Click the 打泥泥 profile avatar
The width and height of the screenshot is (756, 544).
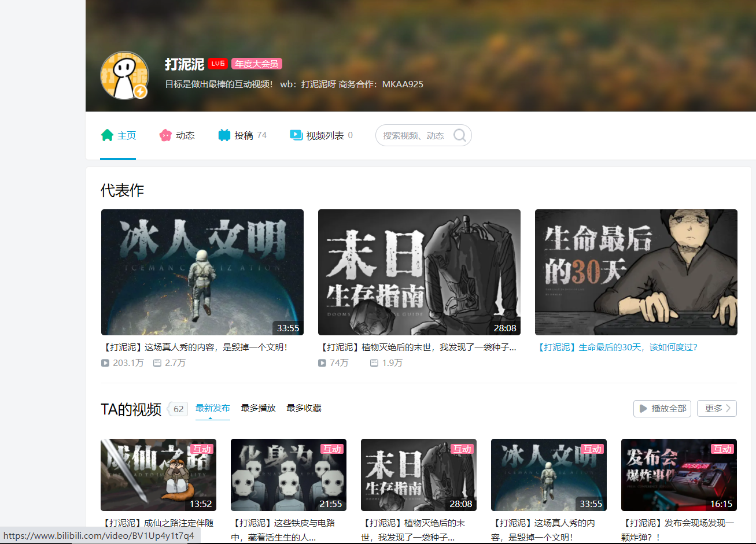pyautogui.click(x=124, y=76)
